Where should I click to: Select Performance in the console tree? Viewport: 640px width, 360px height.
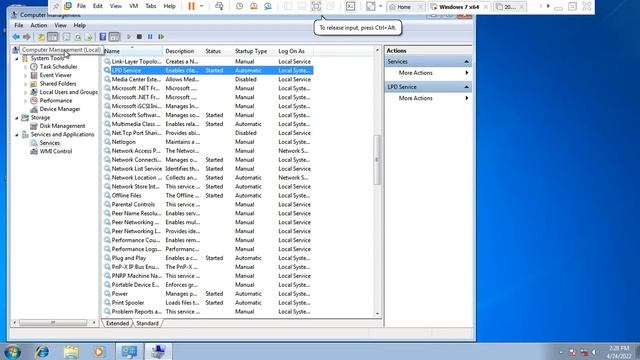(56, 100)
